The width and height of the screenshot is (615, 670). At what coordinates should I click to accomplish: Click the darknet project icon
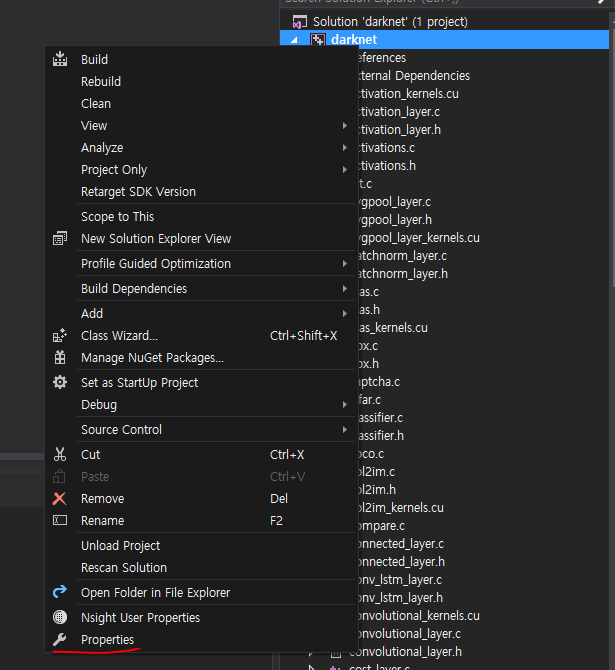(318, 40)
